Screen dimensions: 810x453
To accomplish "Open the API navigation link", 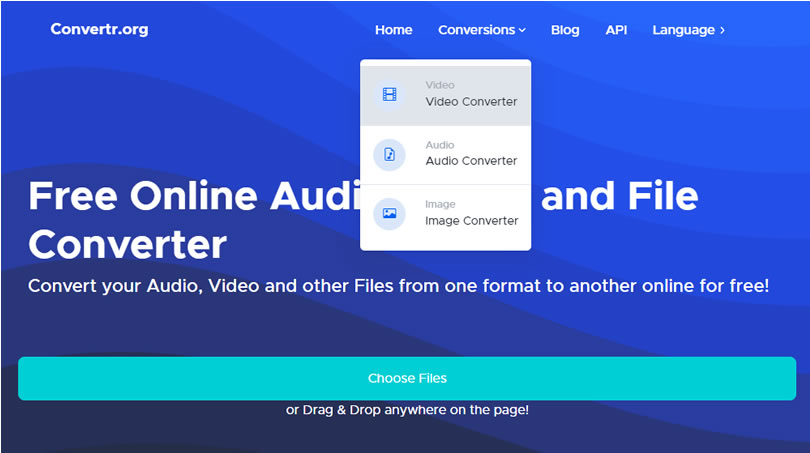I will click(616, 30).
